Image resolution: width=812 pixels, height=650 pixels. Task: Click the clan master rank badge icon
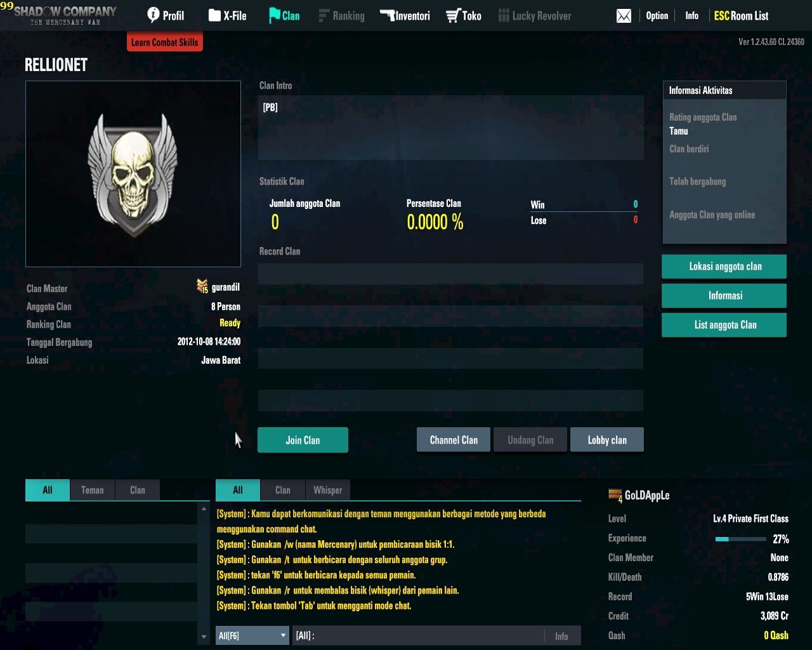[202, 286]
